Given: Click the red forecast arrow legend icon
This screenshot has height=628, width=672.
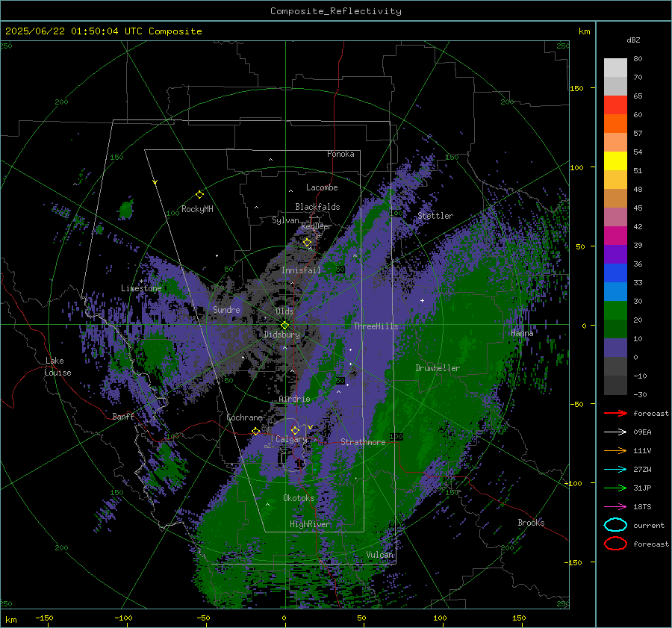Looking at the screenshot, I should coord(615,413).
